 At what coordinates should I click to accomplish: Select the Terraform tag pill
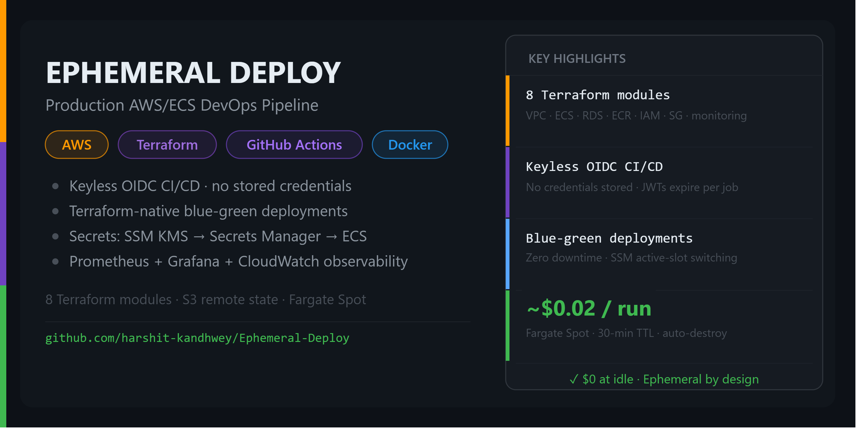click(x=167, y=145)
